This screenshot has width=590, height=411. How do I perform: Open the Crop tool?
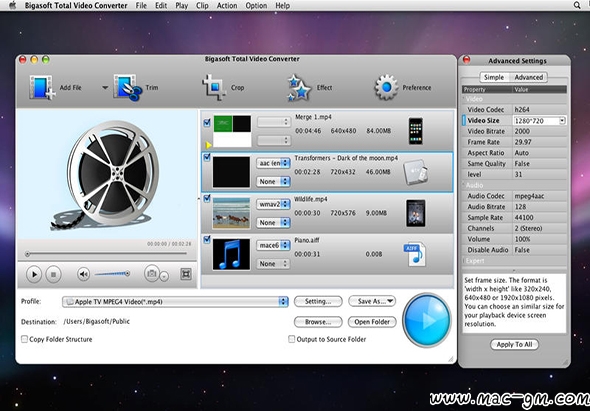click(214, 87)
